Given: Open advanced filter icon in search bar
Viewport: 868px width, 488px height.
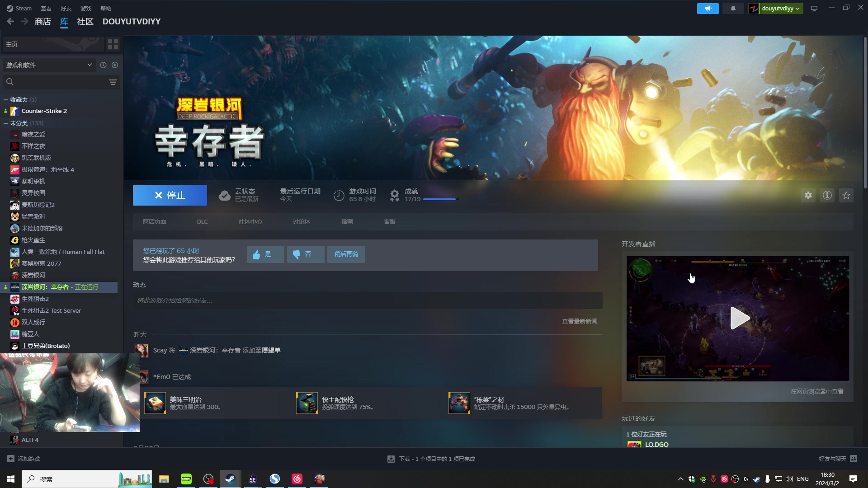Looking at the screenshot, I should tap(113, 82).
